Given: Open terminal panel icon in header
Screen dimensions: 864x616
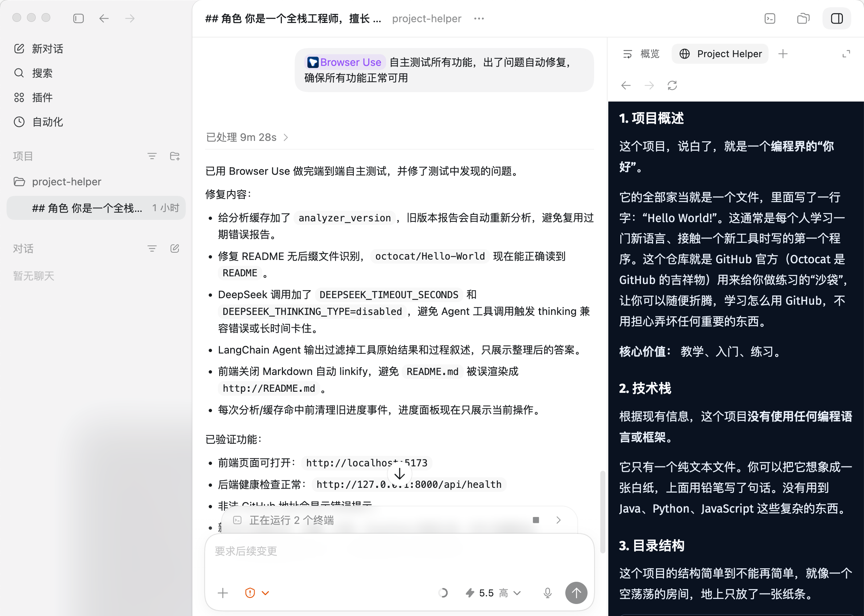Looking at the screenshot, I should (x=770, y=19).
